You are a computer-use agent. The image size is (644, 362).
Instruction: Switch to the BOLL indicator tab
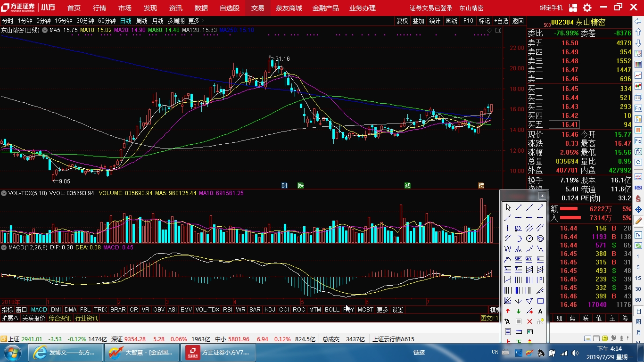(x=332, y=310)
